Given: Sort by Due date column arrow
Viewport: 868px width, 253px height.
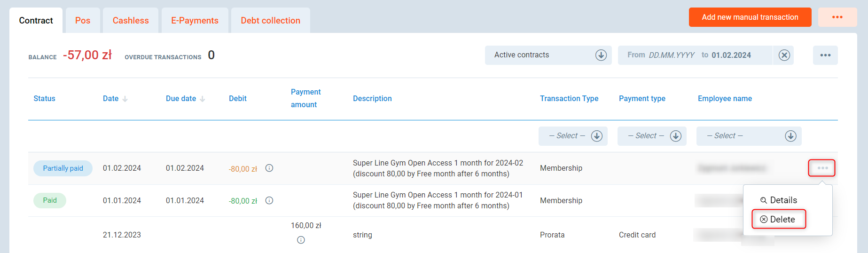Looking at the screenshot, I should coord(203,99).
